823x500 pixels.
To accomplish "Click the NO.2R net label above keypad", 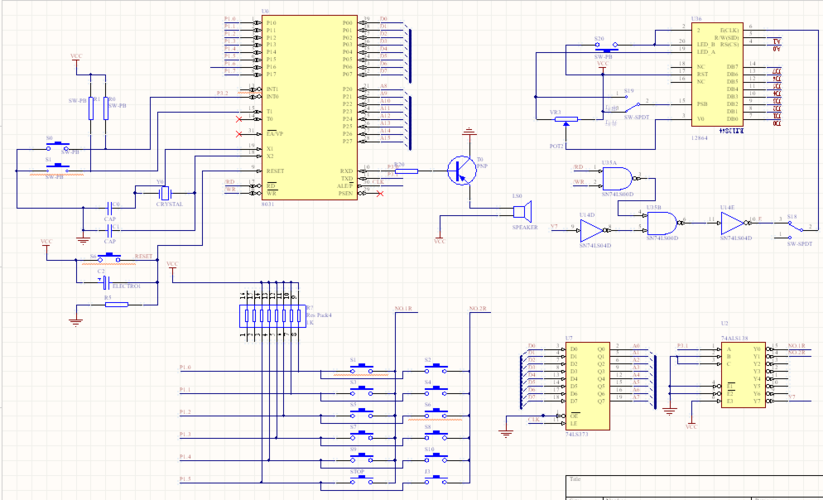I will tap(478, 308).
